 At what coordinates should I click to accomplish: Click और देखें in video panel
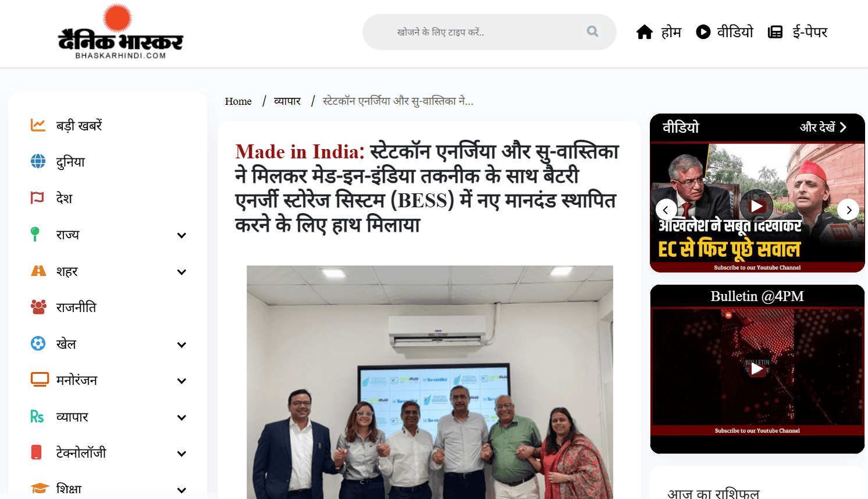point(823,127)
